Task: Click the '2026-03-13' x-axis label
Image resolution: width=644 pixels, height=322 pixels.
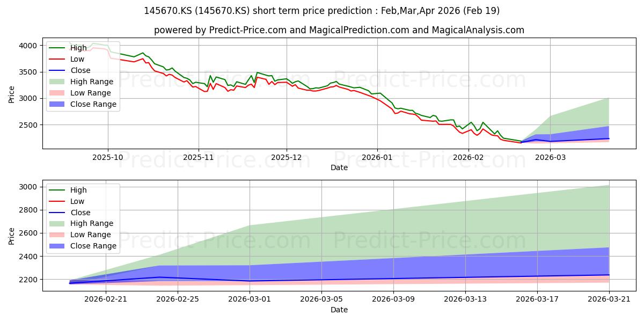Action: coord(465,300)
